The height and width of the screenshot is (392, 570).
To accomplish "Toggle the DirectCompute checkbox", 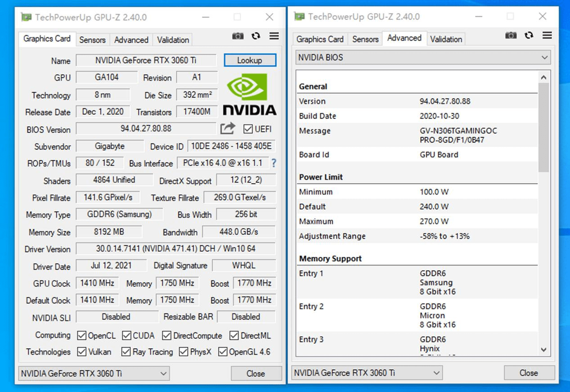I will click(167, 336).
